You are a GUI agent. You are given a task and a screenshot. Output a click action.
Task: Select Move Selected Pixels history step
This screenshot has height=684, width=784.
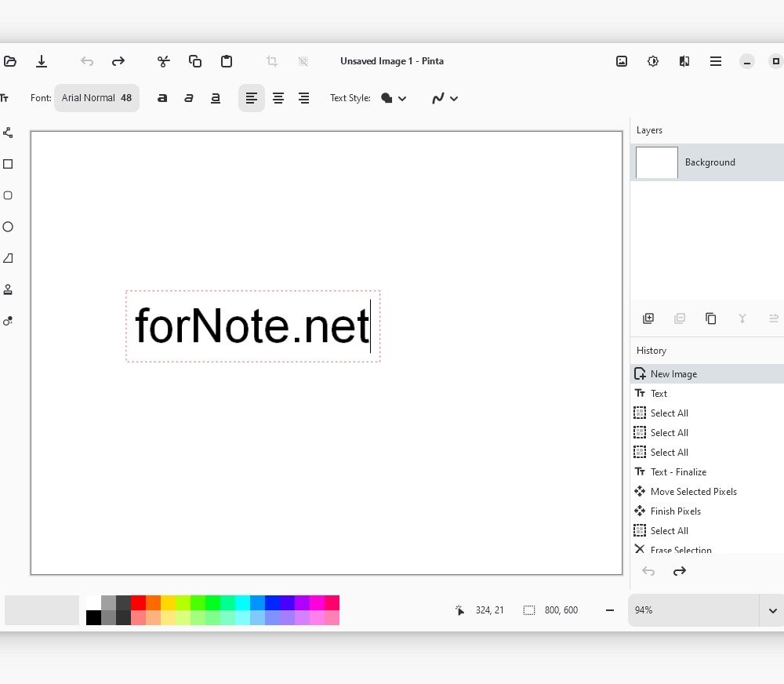click(707, 491)
